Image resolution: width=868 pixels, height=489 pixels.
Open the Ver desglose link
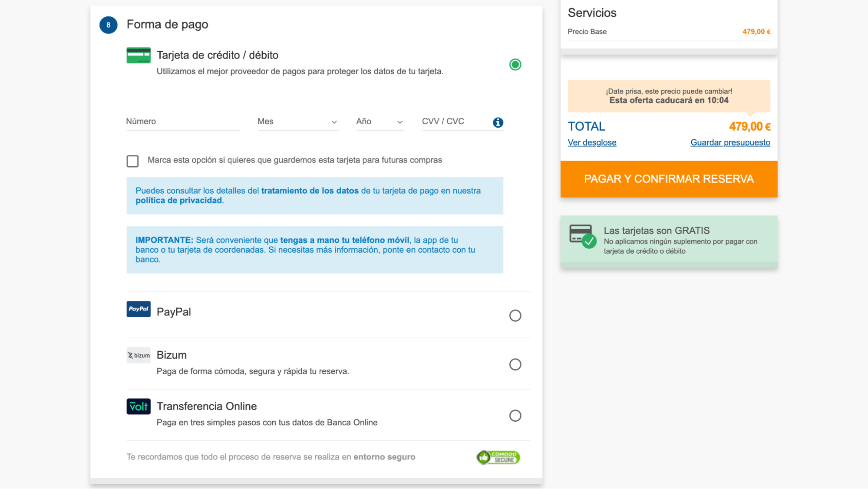pyautogui.click(x=592, y=142)
